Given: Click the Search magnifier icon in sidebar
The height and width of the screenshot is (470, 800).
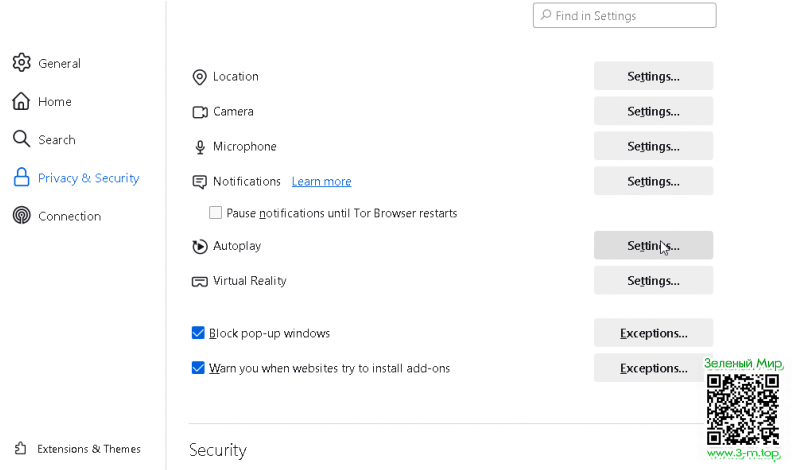Looking at the screenshot, I should [21, 139].
